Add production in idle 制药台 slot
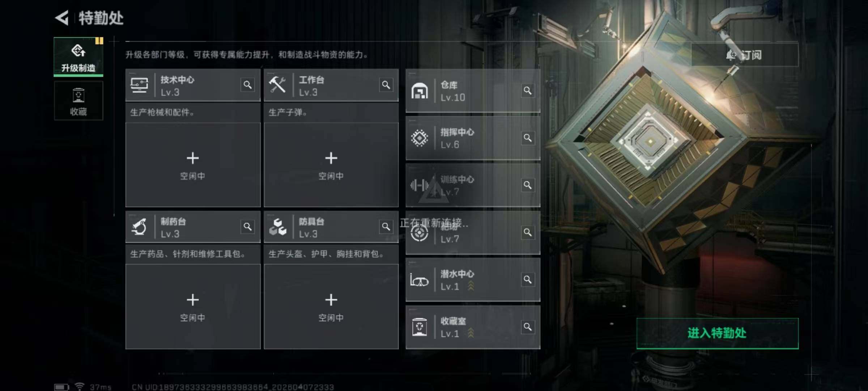 click(x=193, y=307)
